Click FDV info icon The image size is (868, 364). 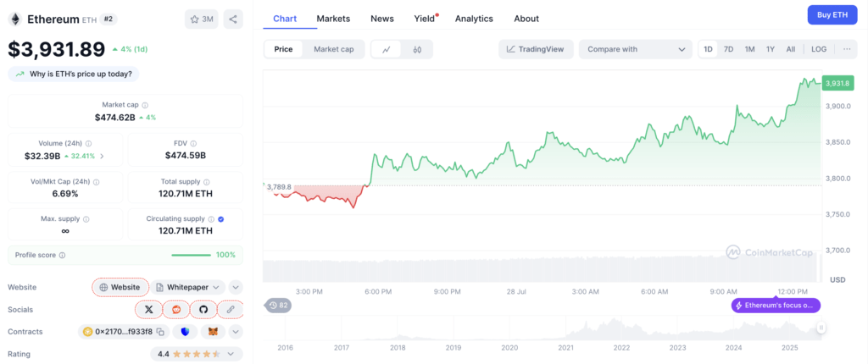click(193, 143)
